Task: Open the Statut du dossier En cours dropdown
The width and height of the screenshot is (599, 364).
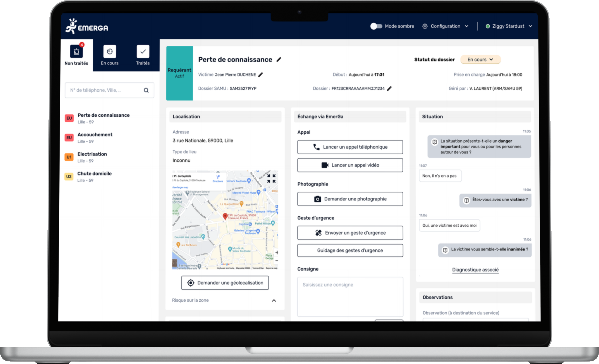Action: [x=480, y=60]
